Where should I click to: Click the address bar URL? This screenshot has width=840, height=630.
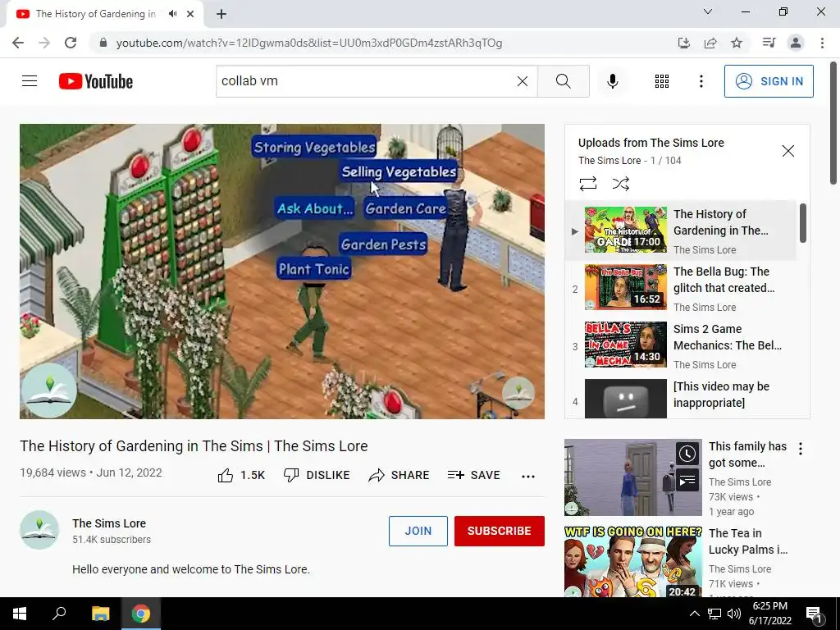pos(309,43)
